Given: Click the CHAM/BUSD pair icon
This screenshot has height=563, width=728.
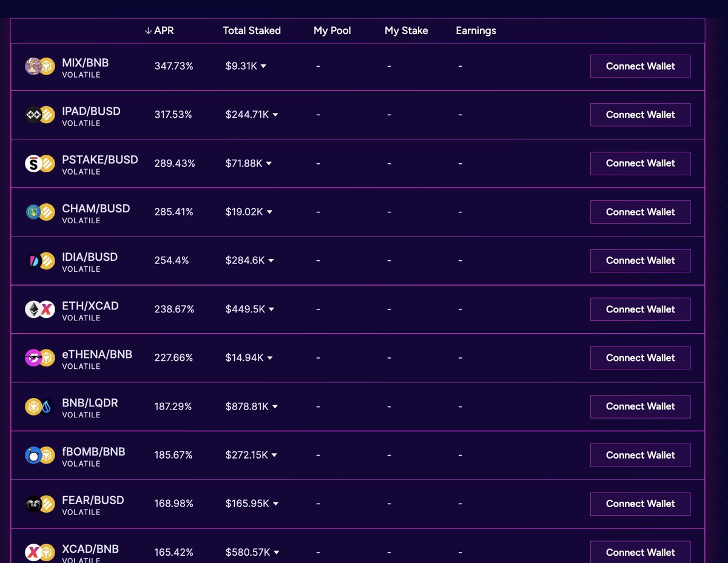Looking at the screenshot, I should [39, 212].
